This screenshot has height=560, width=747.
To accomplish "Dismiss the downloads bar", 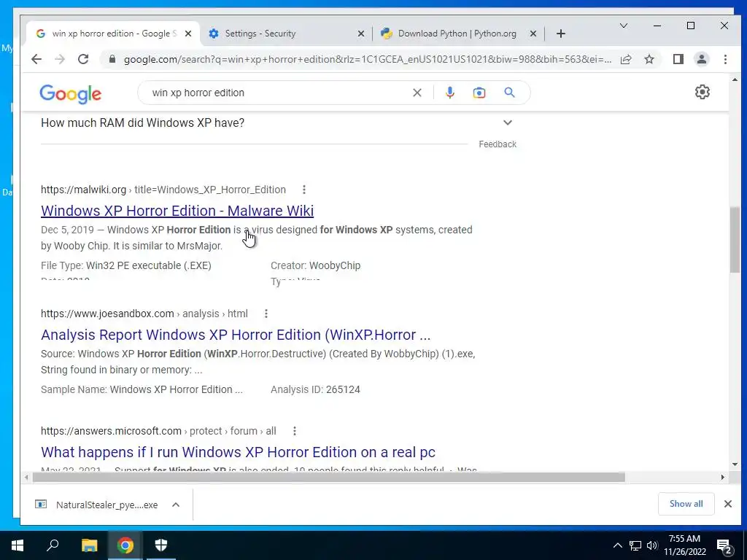I will click(727, 504).
